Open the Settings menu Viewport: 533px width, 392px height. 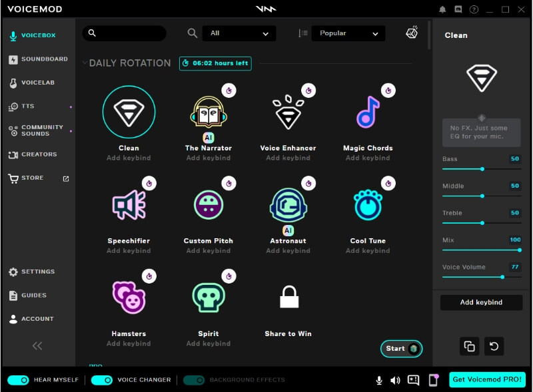pos(33,272)
